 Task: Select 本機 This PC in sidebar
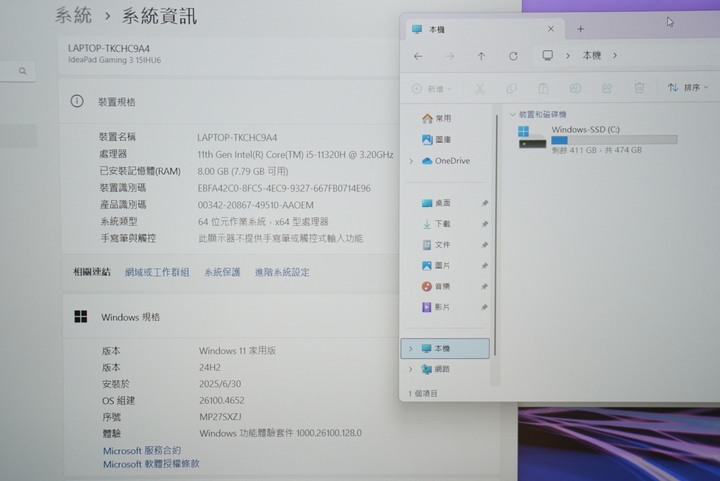[445, 348]
